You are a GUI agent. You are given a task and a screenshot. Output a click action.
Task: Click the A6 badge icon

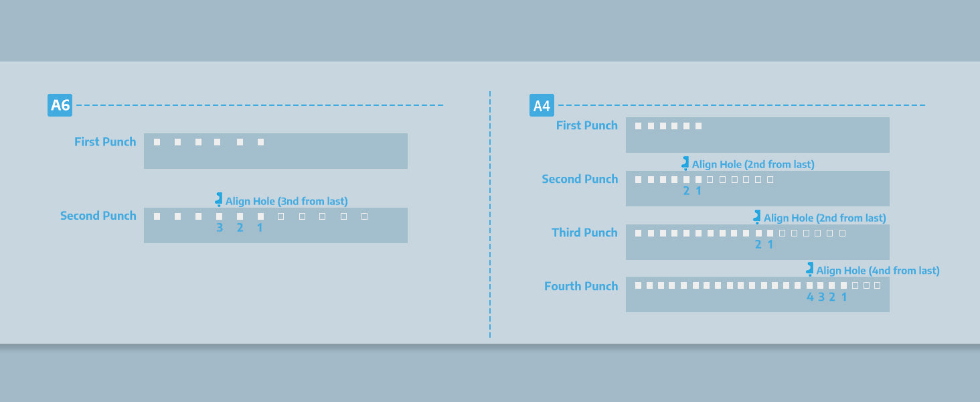point(60,105)
